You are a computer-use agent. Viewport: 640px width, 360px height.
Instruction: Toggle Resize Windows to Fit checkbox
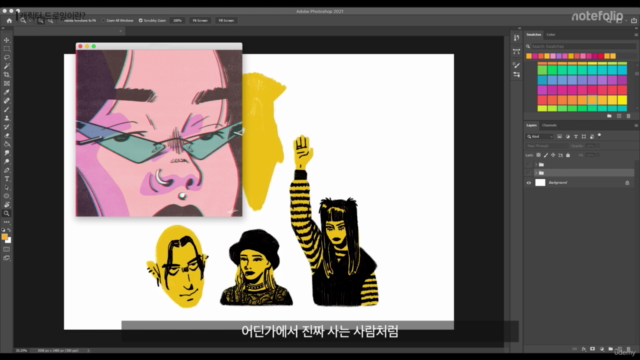click(62, 20)
